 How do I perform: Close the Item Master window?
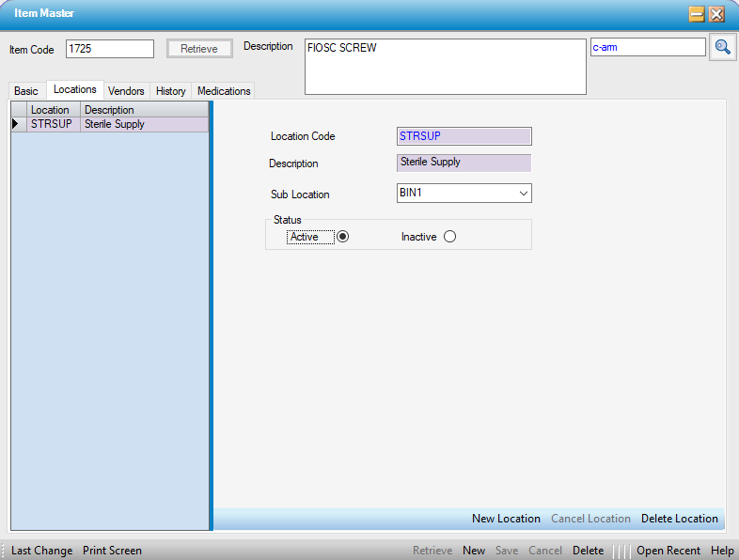click(x=716, y=14)
